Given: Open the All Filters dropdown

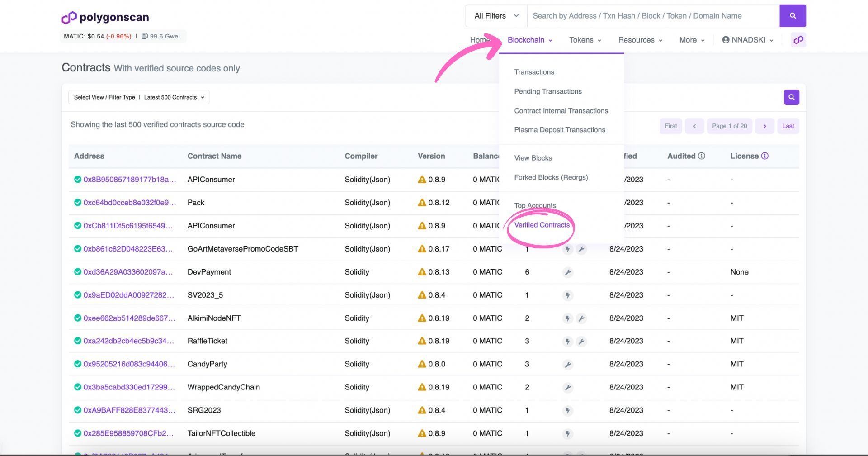Looking at the screenshot, I should coord(496,16).
